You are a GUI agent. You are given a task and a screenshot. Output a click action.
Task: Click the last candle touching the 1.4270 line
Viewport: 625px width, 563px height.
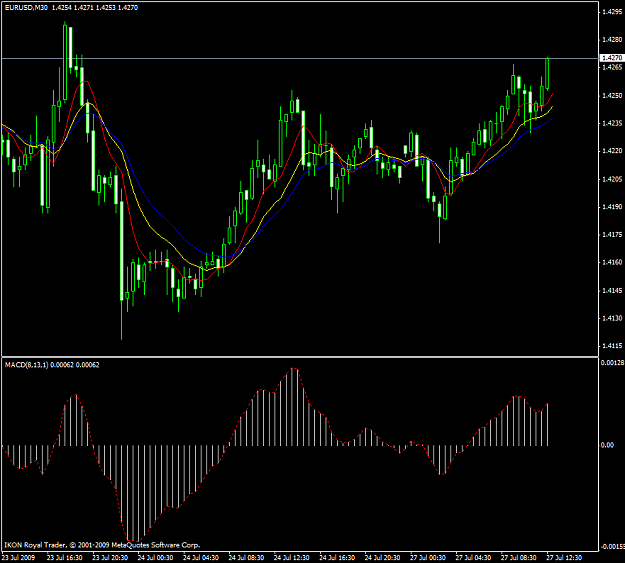[x=547, y=74]
